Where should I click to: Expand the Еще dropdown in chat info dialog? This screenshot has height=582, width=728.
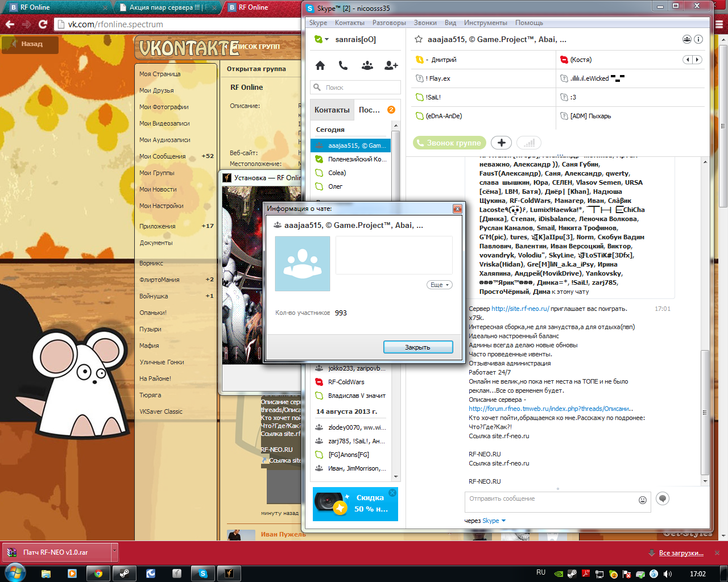pos(440,285)
